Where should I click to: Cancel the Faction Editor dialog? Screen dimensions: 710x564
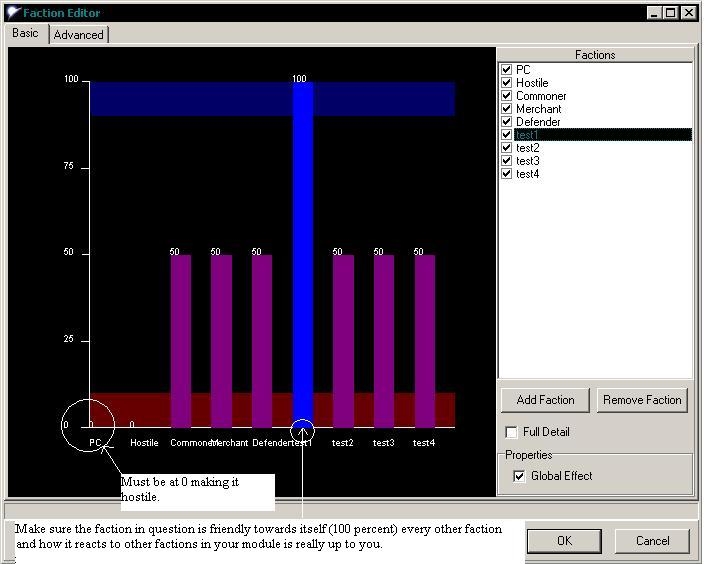(x=653, y=541)
